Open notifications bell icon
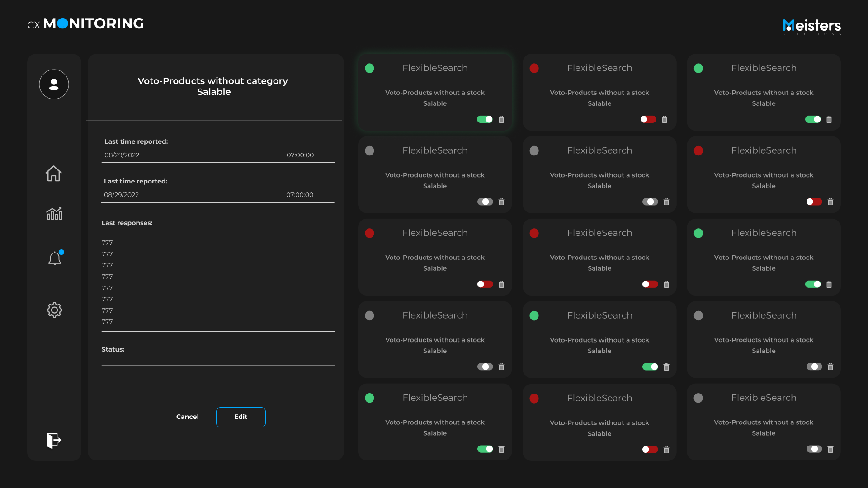This screenshot has height=488, width=868. (55, 258)
